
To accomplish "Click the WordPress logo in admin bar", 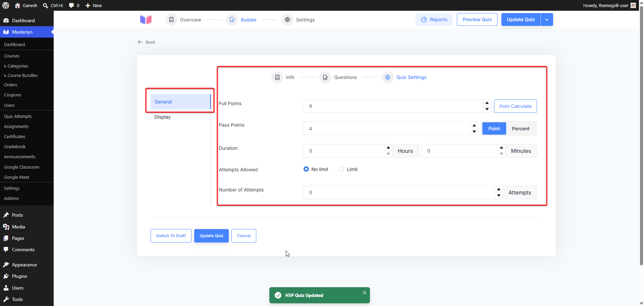I will [x=6, y=5].
